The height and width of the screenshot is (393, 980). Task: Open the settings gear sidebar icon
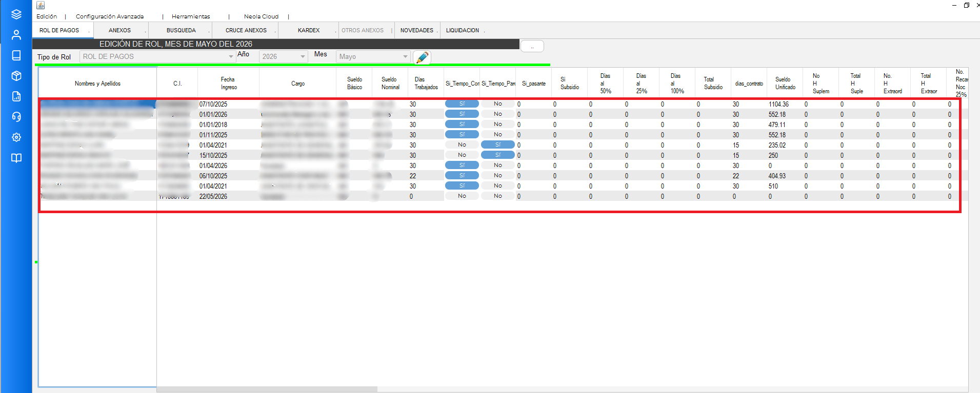point(16,137)
